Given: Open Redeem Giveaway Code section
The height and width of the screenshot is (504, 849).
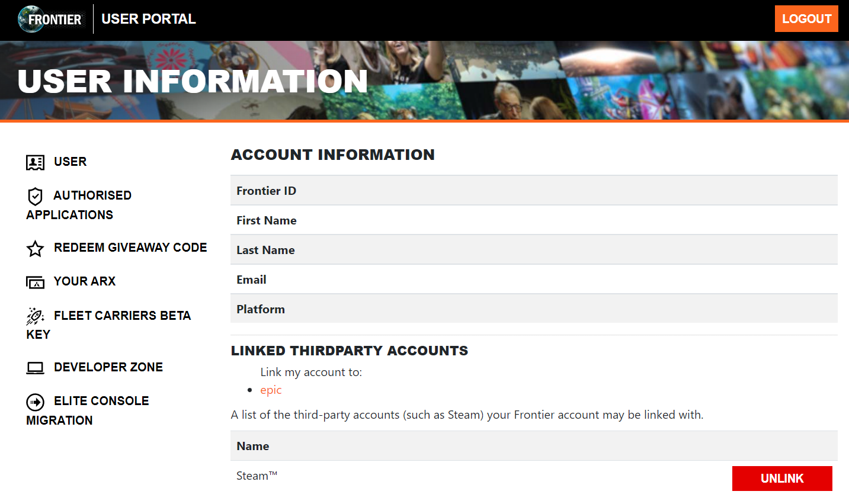Looking at the screenshot, I should pyautogui.click(x=130, y=248).
